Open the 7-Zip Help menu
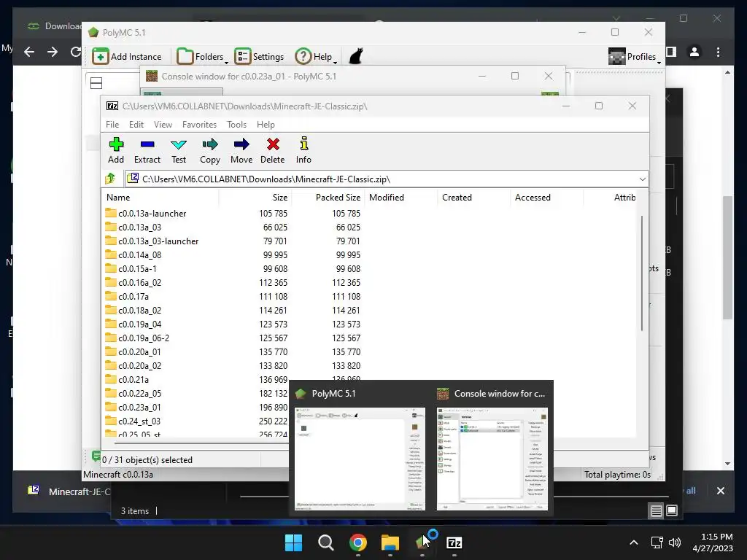 click(266, 124)
